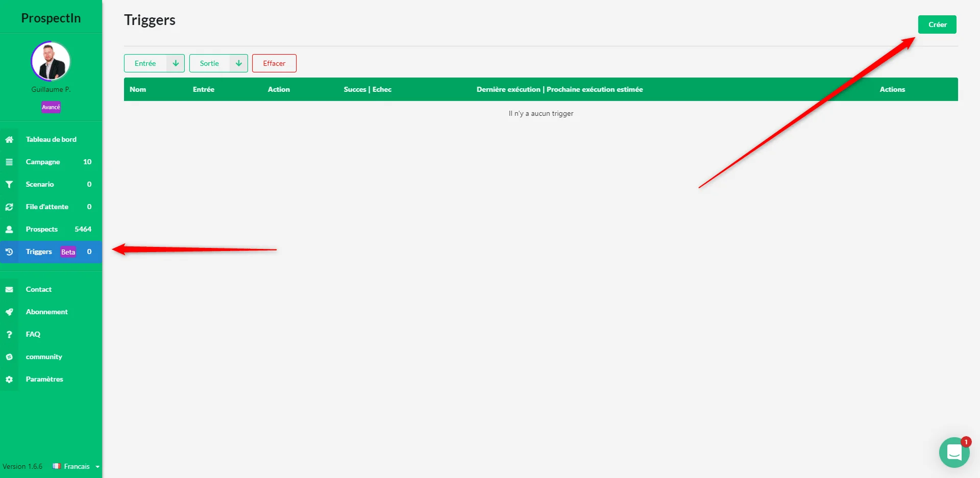This screenshot has height=478, width=980.
Task: Click the Succes | Echec column header
Action: [x=367, y=89]
